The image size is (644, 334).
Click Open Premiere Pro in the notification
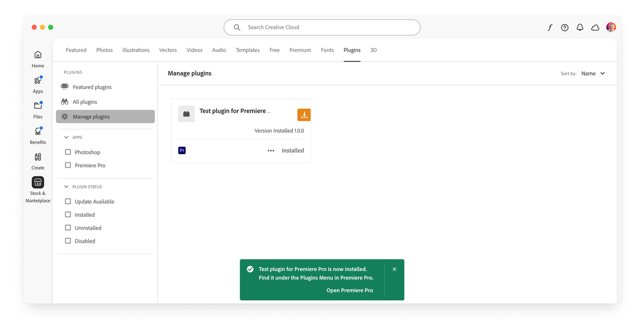point(350,290)
